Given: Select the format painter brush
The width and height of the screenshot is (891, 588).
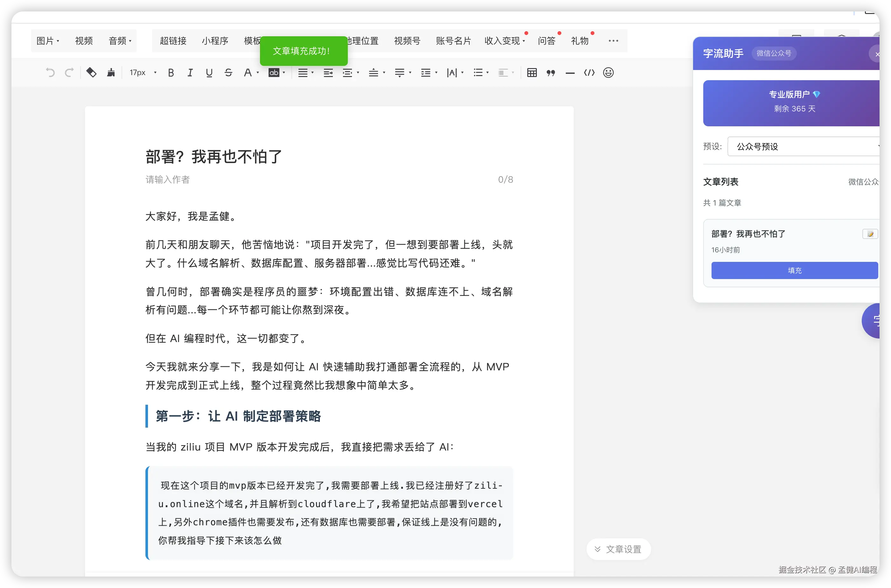Looking at the screenshot, I should click(x=111, y=72).
